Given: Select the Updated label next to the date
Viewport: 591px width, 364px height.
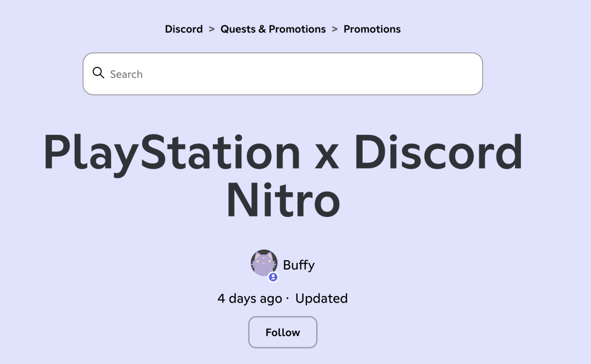Looking at the screenshot, I should [x=321, y=298].
